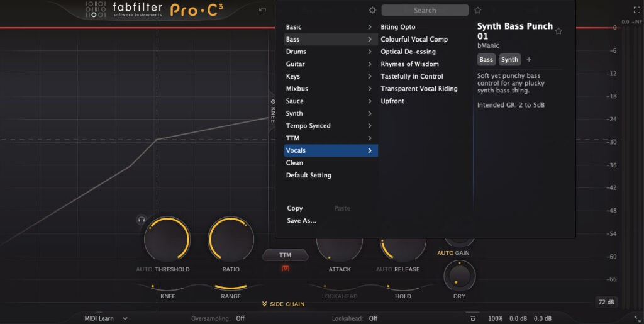Toggle the TTM button

tap(285, 255)
